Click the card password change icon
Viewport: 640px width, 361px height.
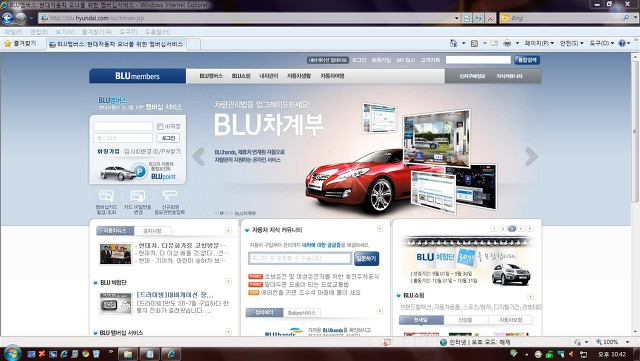138,196
